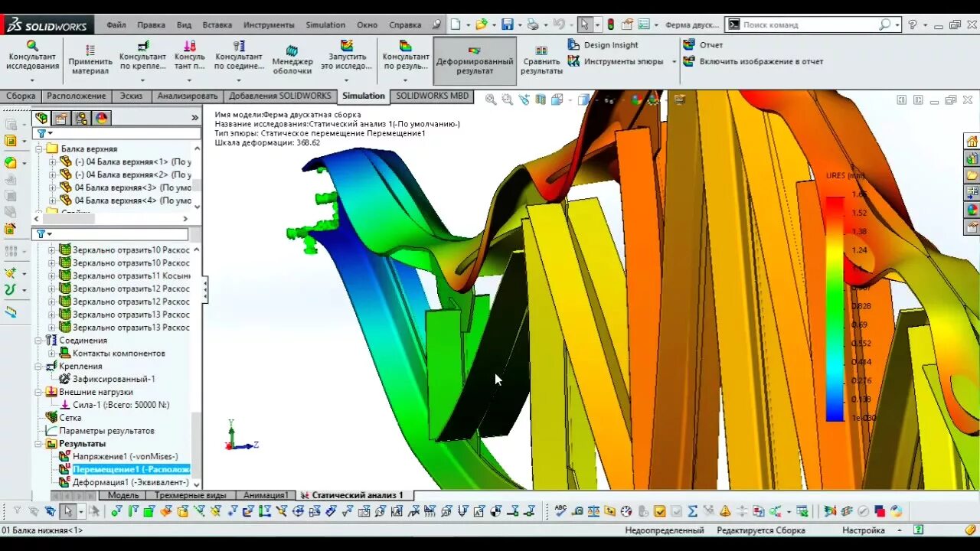The width and height of the screenshot is (980, 551).
Task: Click Zoom to Area magnifier icon
Action: 507,99
